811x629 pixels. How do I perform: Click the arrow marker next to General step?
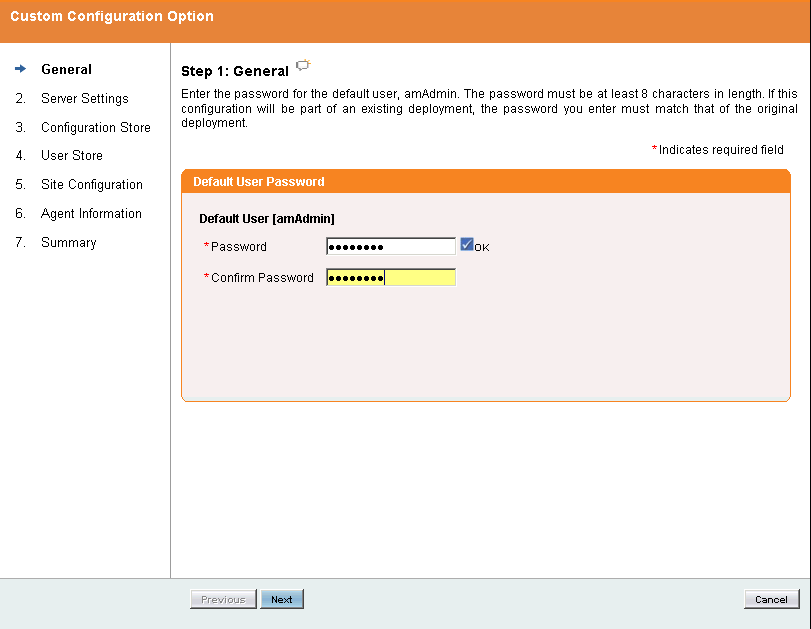pos(21,69)
